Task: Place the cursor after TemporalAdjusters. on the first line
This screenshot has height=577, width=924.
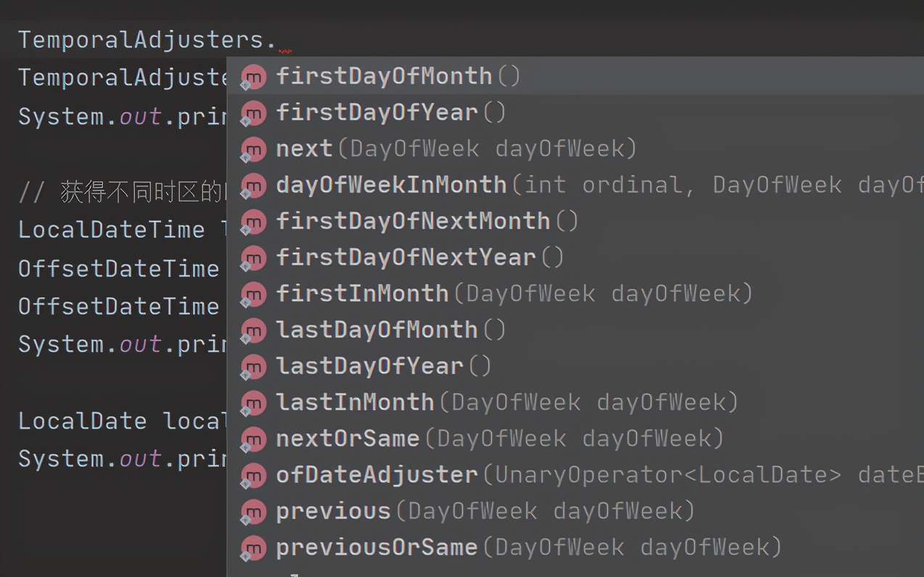Action: [x=279, y=39]
